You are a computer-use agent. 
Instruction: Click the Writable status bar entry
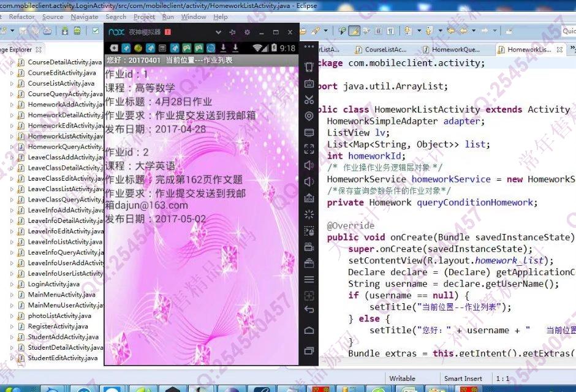[x=402, y=379]
